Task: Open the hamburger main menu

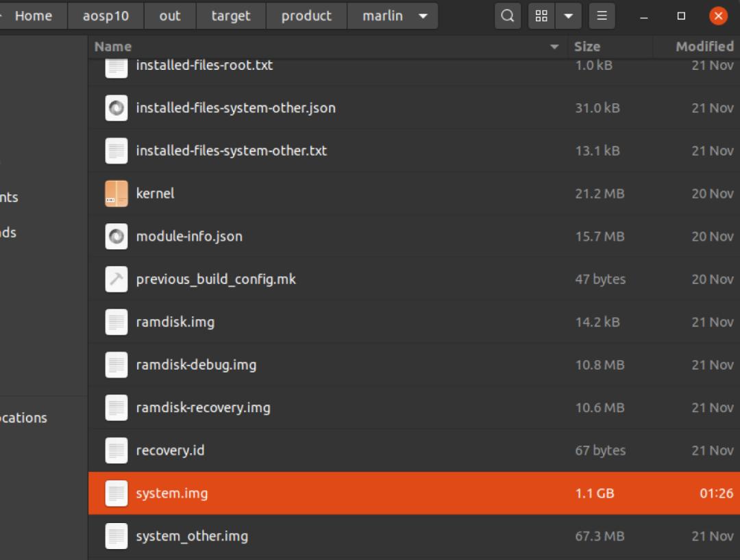Action: point(602,16)
